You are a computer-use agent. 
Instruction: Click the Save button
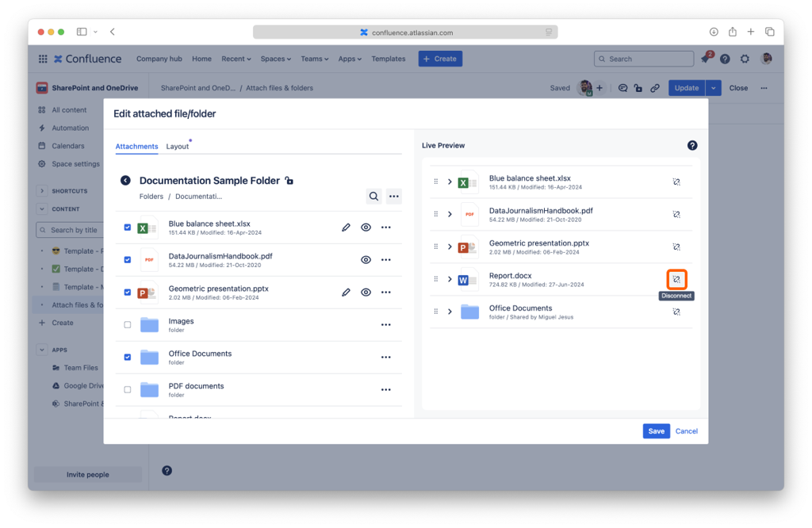click(656, 431)
